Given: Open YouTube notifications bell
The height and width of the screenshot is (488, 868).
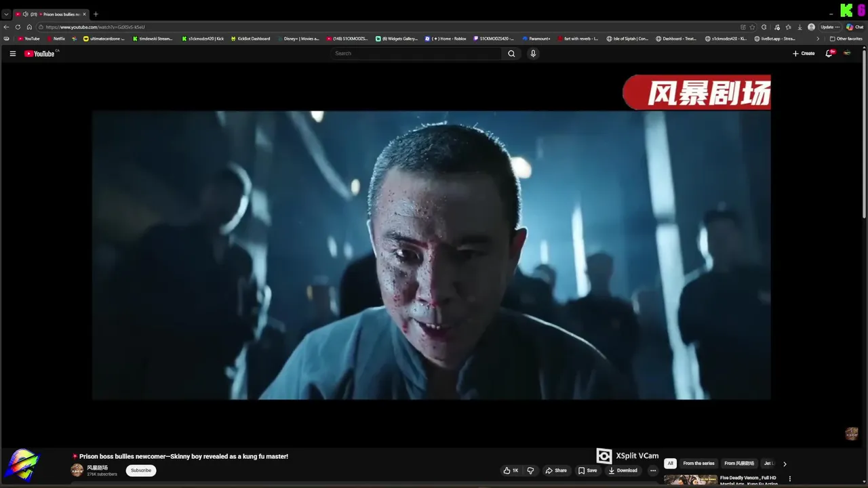Looking at the screenshot, I should click(x=829, y=54).
